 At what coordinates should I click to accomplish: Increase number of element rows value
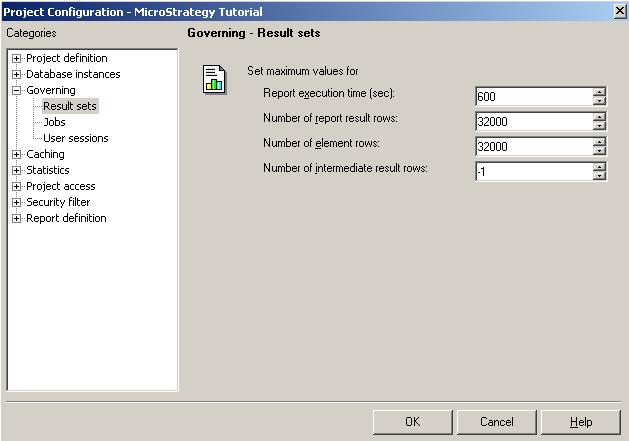599,142
